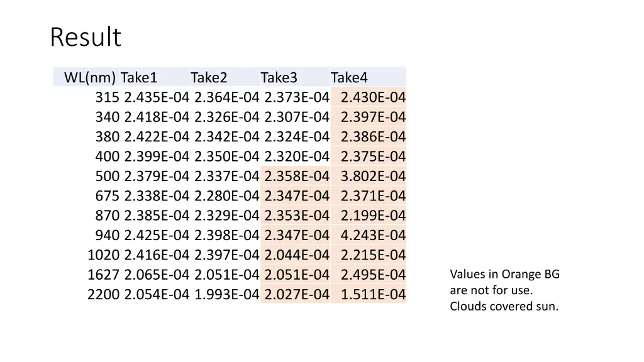Click the Take2 value 1.993E-04
The image size is (644, 362).
(x=226, y=294)
